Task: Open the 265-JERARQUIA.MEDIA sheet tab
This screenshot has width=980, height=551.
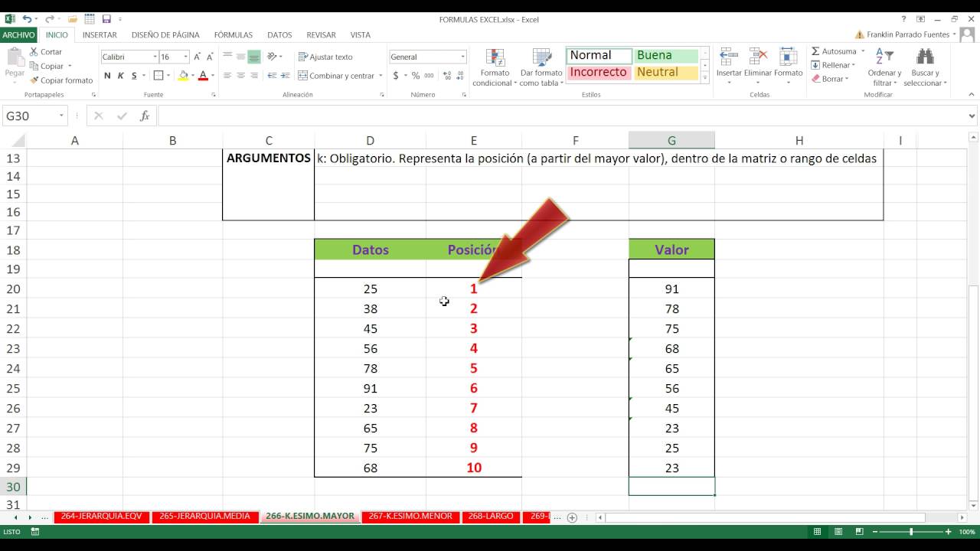Action: click(x=204, y=517)
